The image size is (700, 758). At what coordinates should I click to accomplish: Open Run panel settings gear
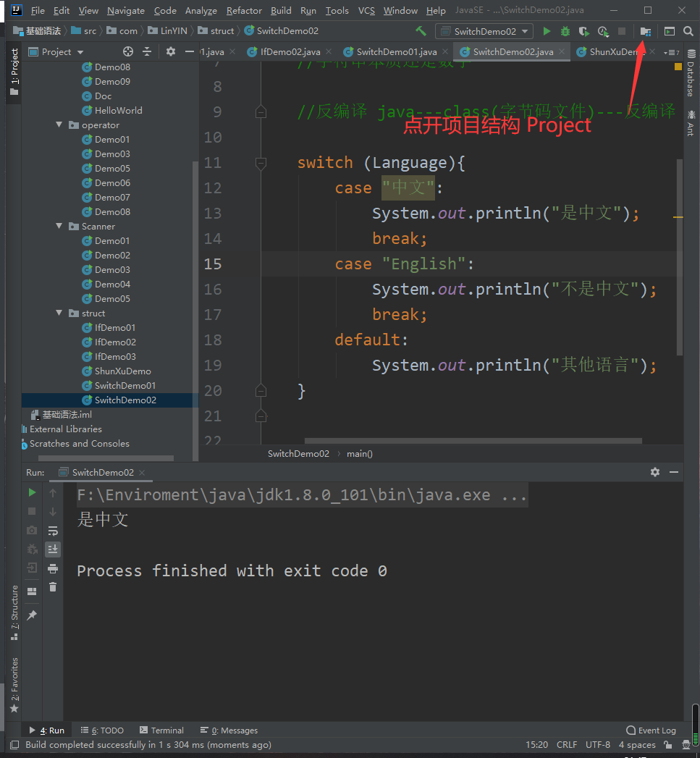(655, 472)
